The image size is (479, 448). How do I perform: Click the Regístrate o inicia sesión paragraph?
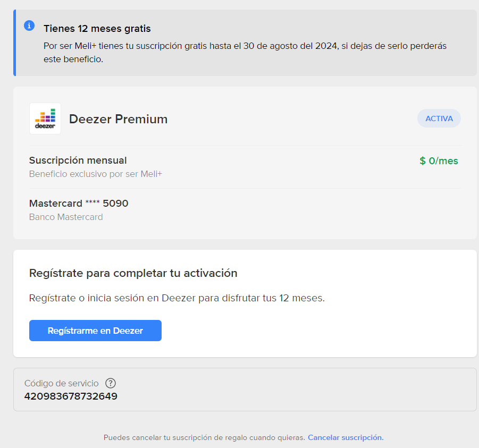coord(177,298)
